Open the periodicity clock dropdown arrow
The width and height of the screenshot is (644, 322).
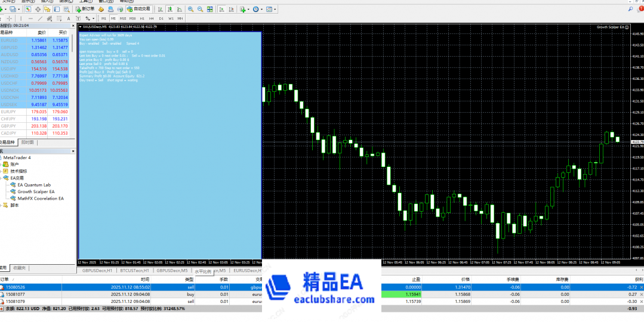(x=263, y=9)
